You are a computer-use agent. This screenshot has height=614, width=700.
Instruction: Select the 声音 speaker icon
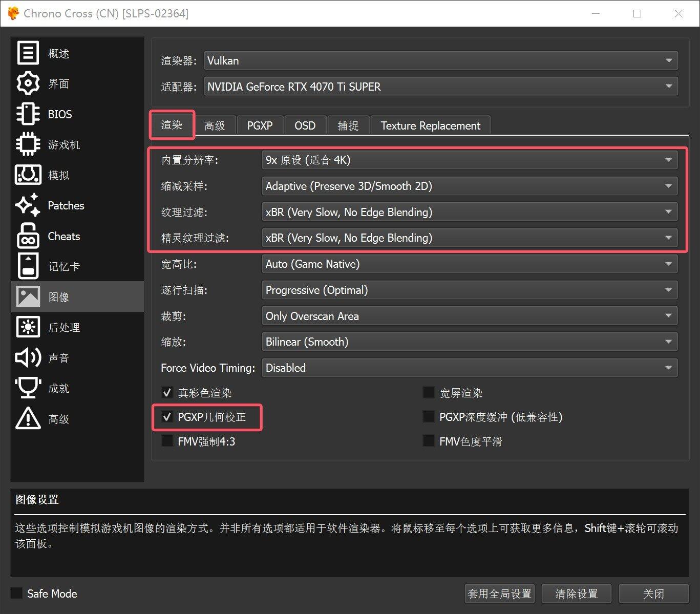pyautogui.click(x=28, y=357)
